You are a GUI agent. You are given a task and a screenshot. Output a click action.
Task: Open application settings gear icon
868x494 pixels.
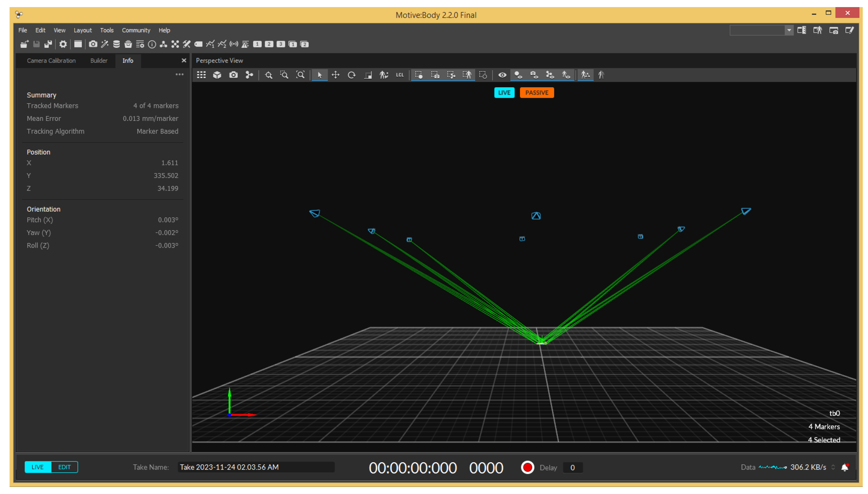tap(63, 44)
